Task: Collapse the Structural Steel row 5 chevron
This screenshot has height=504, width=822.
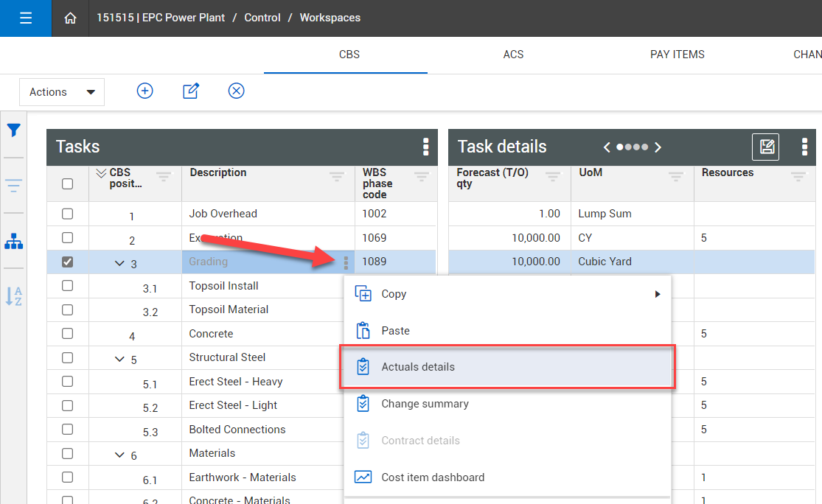Action: [x=119, y=360]
